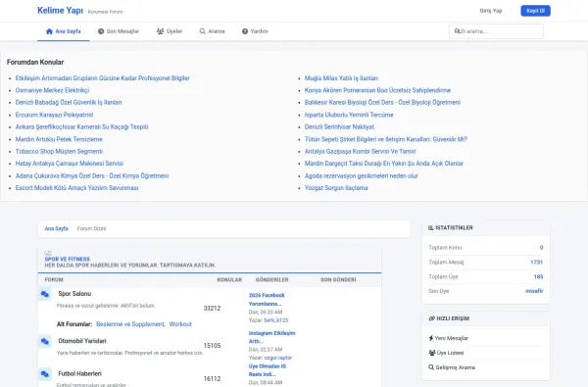Click the chat icon for Spor Salonu forum
The width and height of the screenshot is (588, 387).
[x=45, y=294]
